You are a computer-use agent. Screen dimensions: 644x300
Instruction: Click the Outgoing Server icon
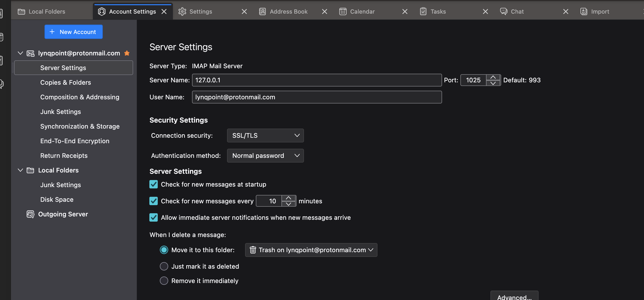[x=30, y=214]
